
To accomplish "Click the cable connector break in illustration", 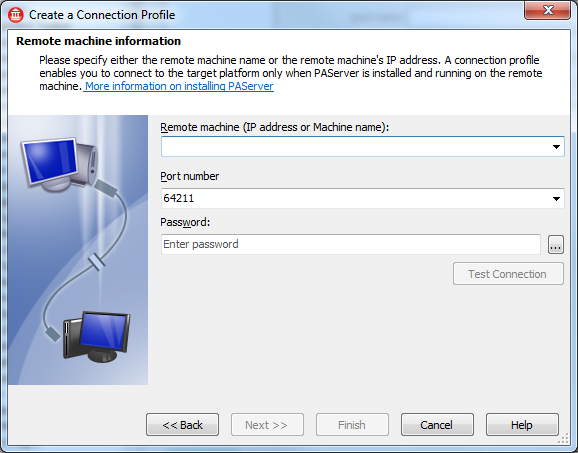I will pos(97,262).
